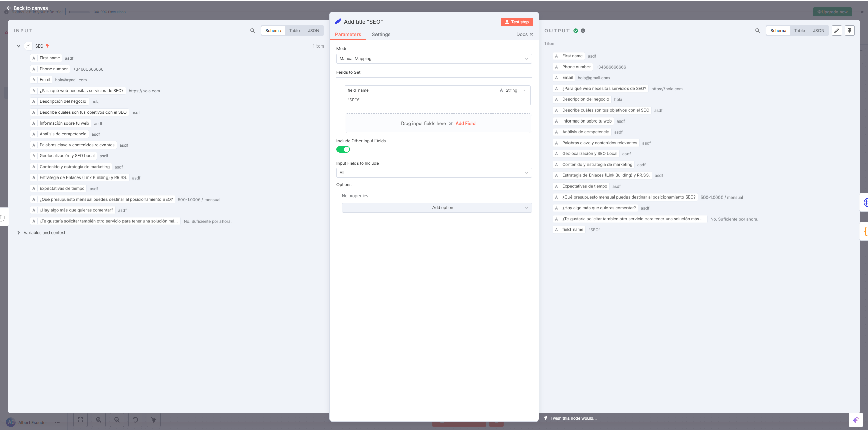868x430 pixels.
Task: Pin the output data
Action: (x=850, y=31)
